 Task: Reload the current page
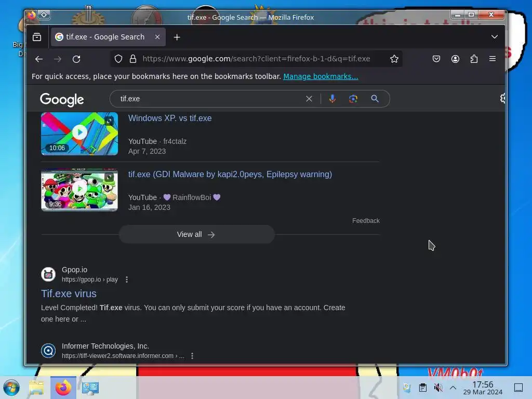(x=76, y=59)
